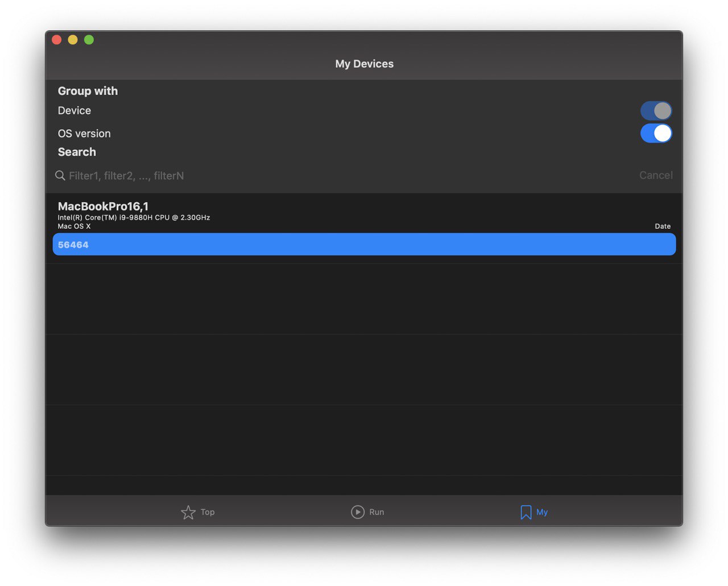Maximize the window with green button
The width and height of the screenshot is (728, 586).
[89, 39]
